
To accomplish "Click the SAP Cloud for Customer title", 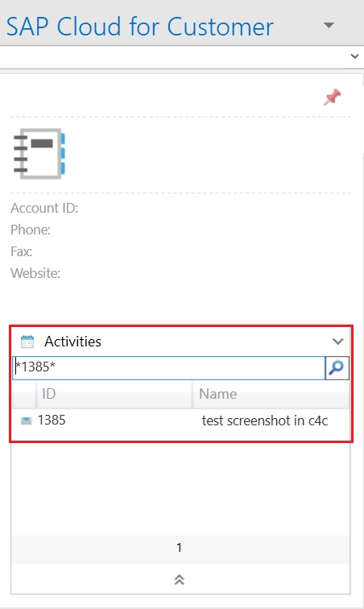I will point(140,27).
